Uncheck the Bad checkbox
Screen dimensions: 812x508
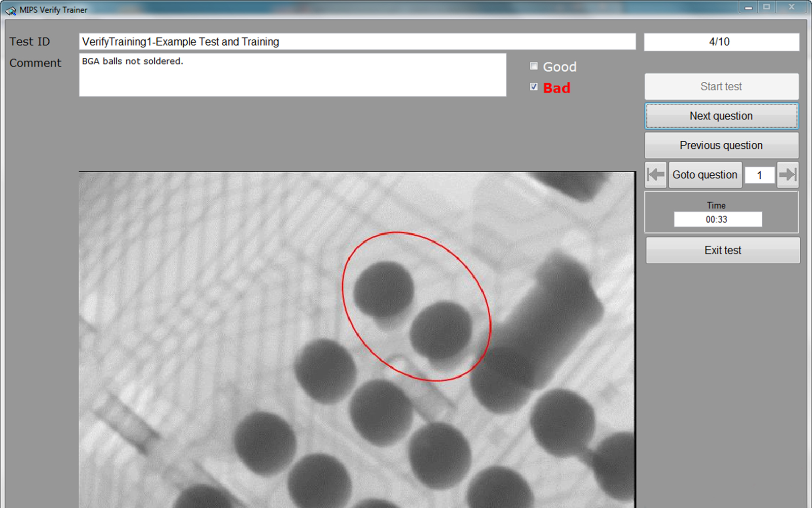click(534, 87)
